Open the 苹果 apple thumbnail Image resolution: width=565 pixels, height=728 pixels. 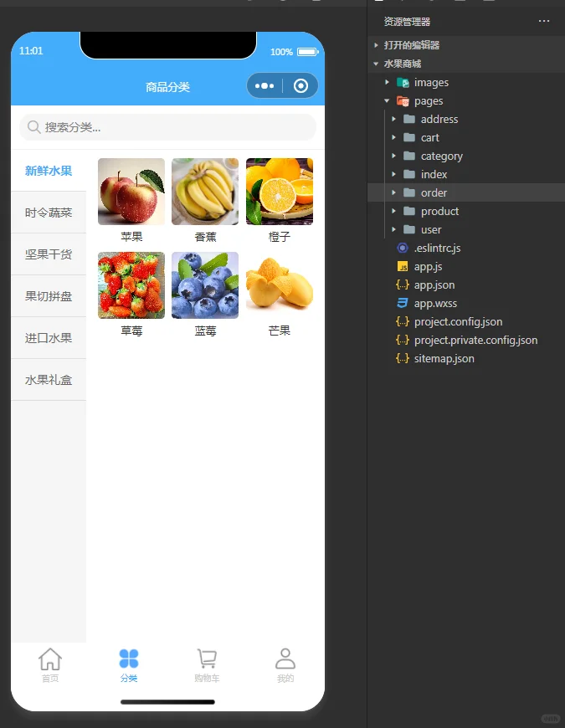pyautogui.click(x=131, y=192)
